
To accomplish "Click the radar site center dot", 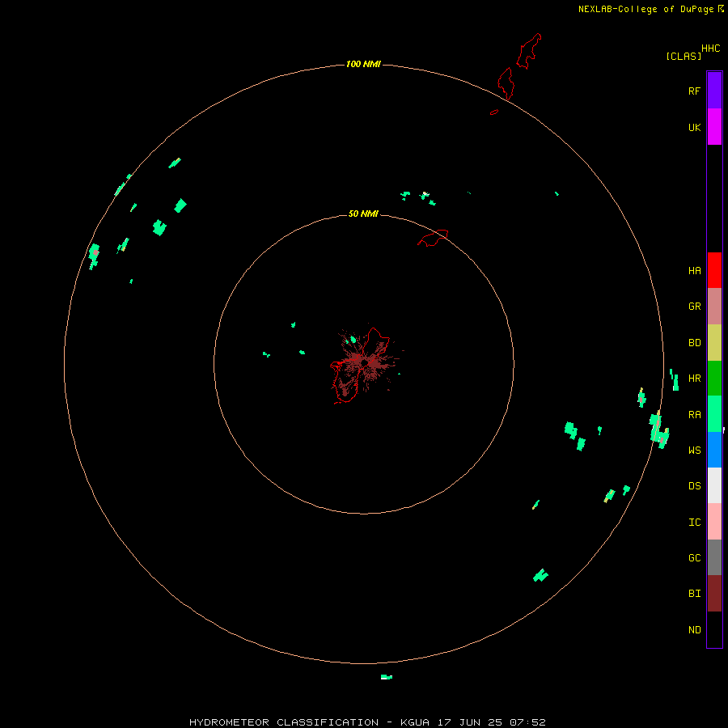I will (365, 362).
